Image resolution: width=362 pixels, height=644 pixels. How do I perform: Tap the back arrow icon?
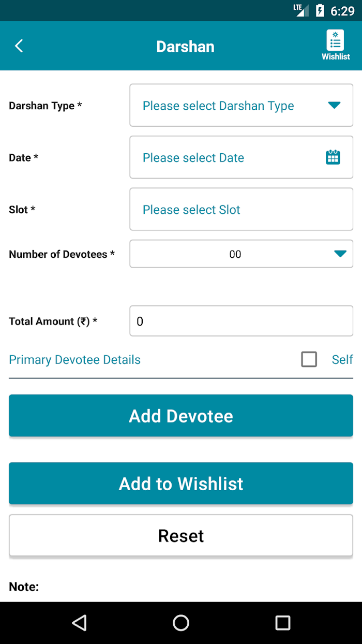(x=19, y=46)
